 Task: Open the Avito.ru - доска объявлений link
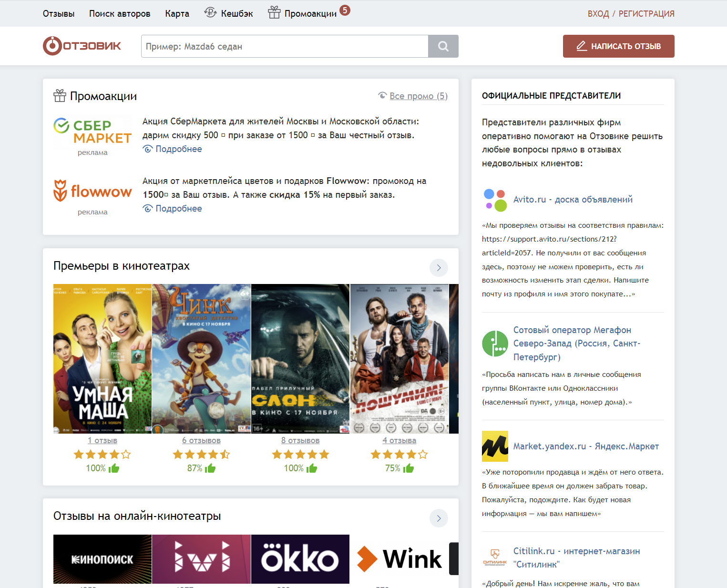point(573,200)
